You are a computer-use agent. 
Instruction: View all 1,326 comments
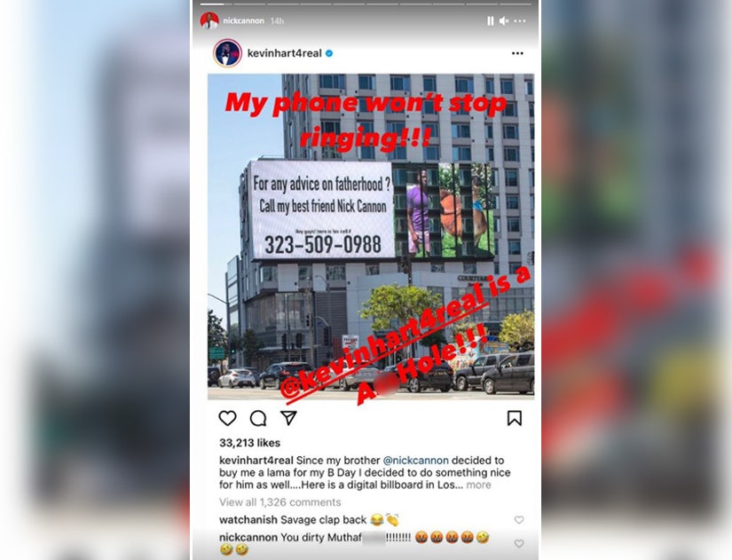tap(280, 502)
